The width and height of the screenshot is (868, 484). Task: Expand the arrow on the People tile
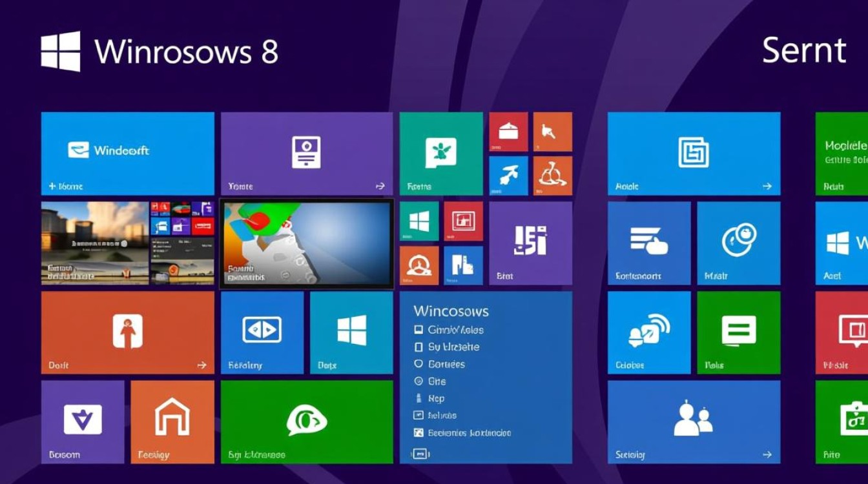pos(768,454)
